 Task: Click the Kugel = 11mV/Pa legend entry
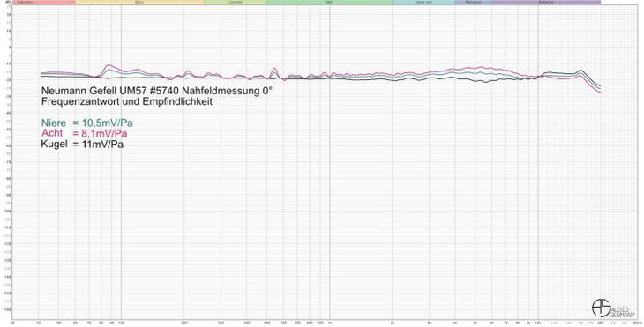pyautogui.click(x=82, y=144)
